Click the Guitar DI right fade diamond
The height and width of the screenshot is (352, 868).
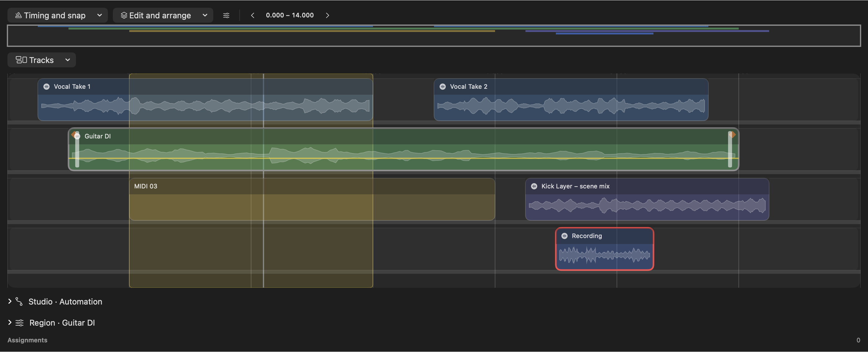tap(732, 135)
